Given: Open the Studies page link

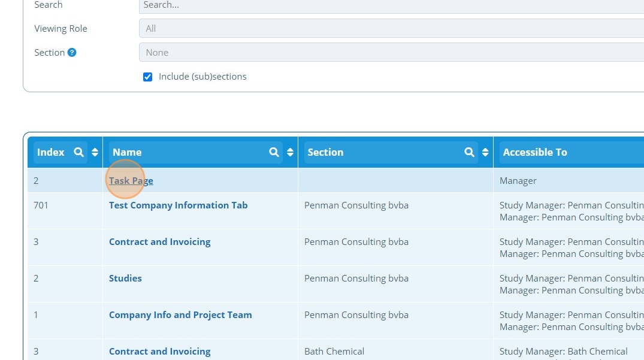Looking at the screenshot, I should 125,279.
